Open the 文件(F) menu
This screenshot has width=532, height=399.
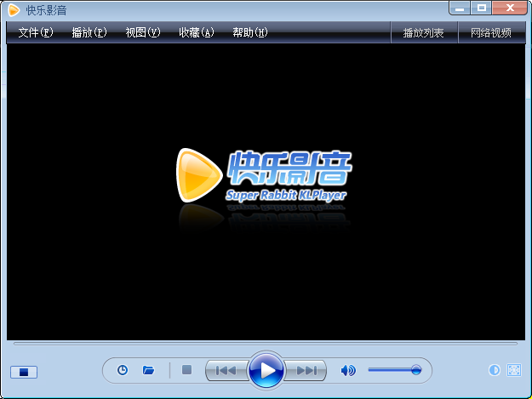(36, 33)
